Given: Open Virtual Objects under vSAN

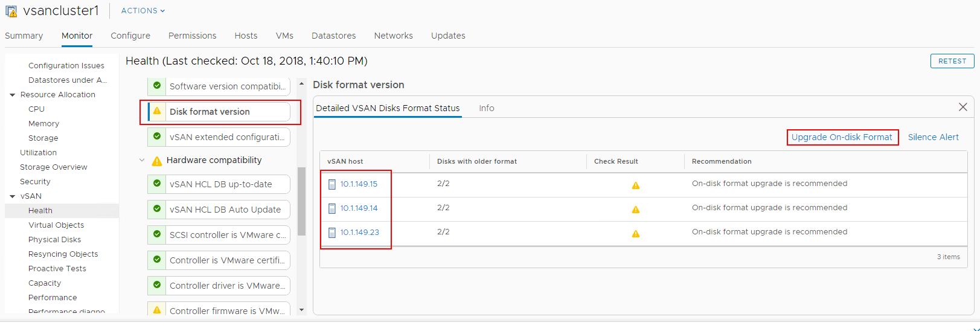Looking at the screenshot, I should click(x=56, y=225).
